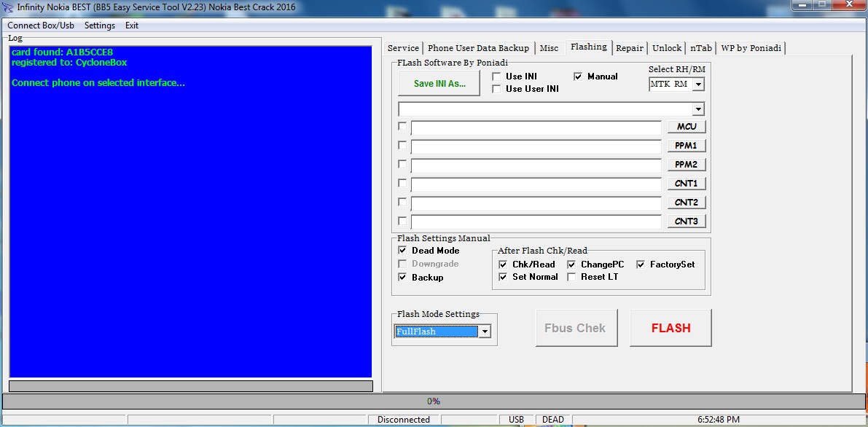Viewport: 868px width, 427px height.
Task: Enable the Reset LT checkbox
Action: click(x=572, y=276)
